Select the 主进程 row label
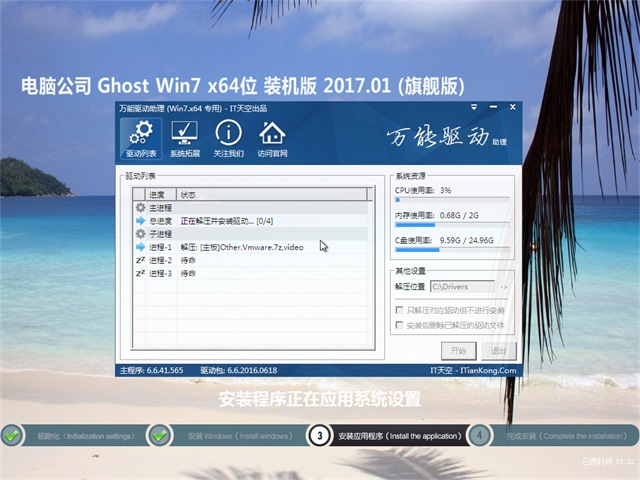The width and height of the screenshot is (640, 480). pyautogui.click(x=160, y=208)
